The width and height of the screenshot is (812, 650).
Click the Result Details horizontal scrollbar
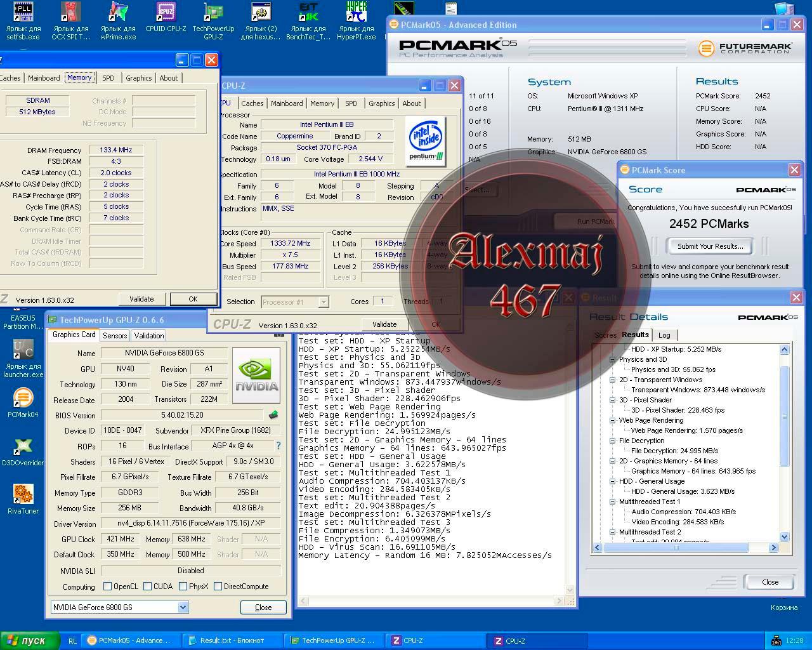click(x=676, y=547)
